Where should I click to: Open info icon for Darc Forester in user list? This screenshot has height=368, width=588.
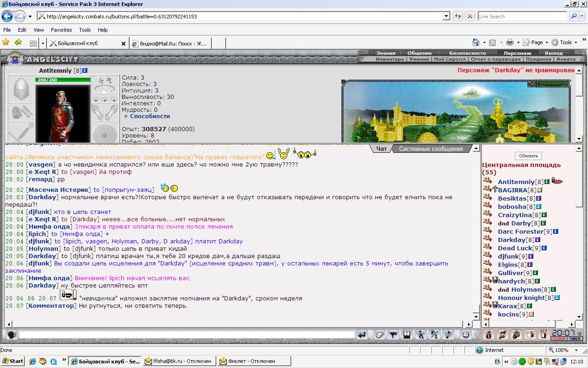click(555, 231)
